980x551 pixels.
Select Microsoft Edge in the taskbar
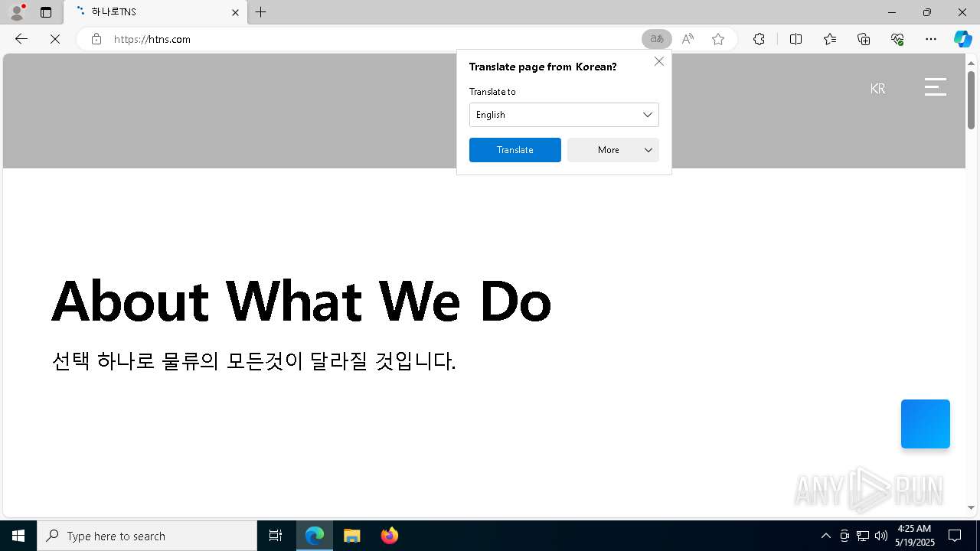pyautogui.click(x=315, y=536)
